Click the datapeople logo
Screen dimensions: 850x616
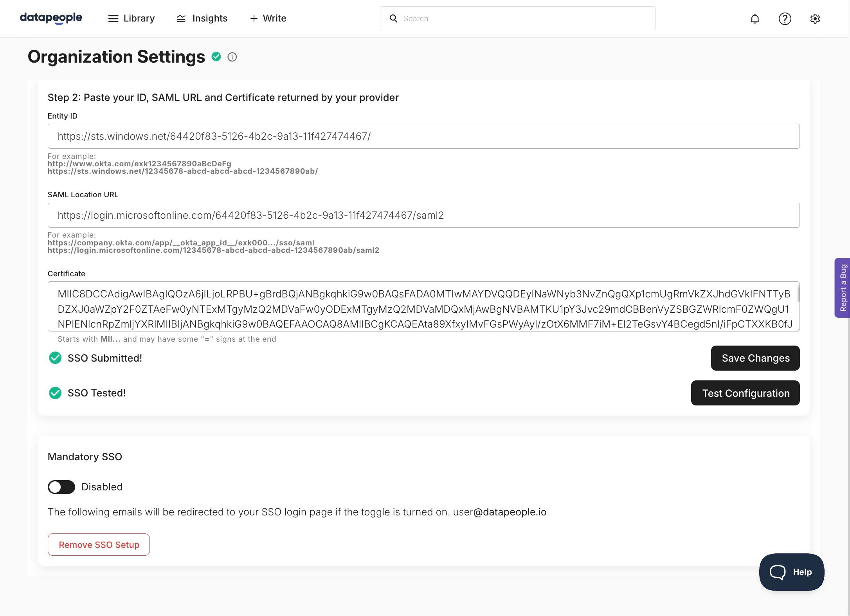pyautogui.click(x=51, y=18)
